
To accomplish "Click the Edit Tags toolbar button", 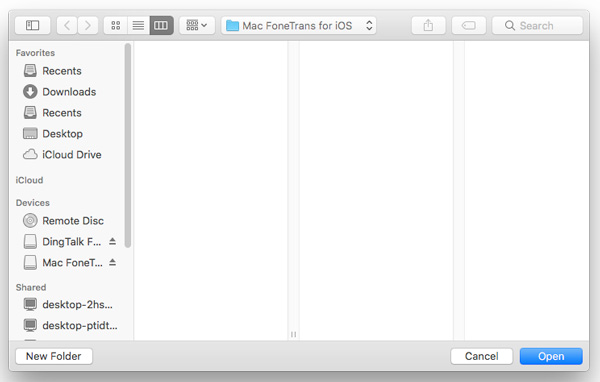I will (x=469, y=26).
